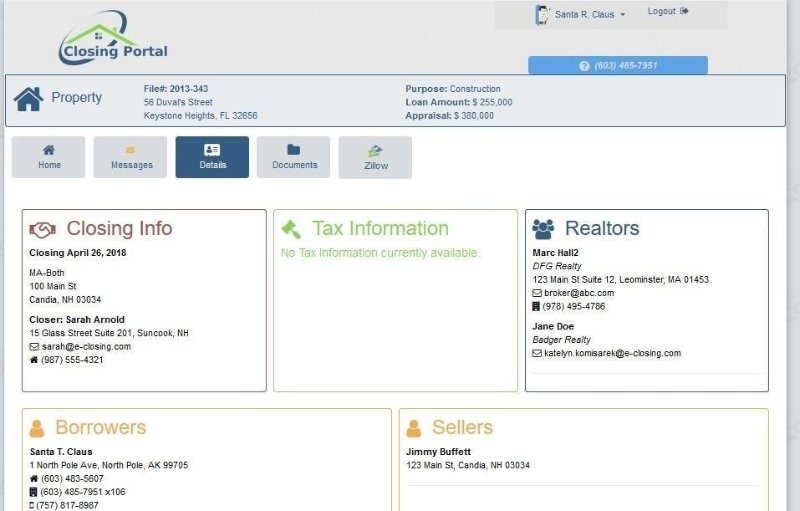Click the Jimmy Buffett seller name
The width and height of the screenshot is (800, 511).
pyautogui.click(x=438, y=452)
